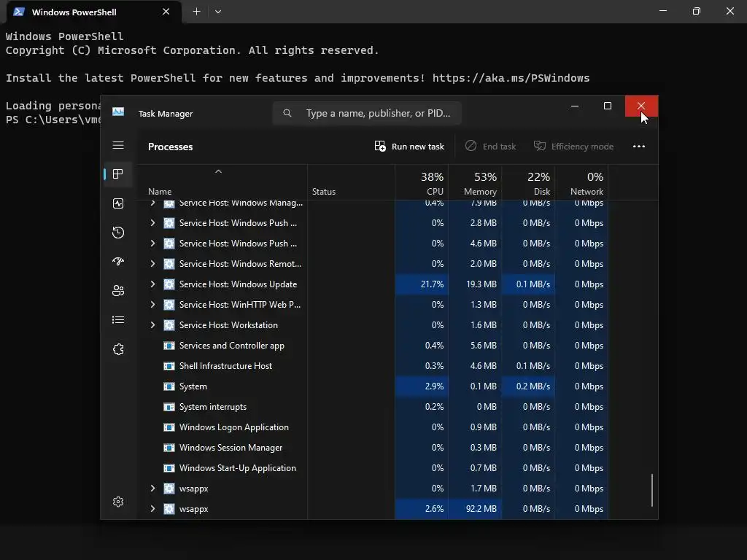Restore down the Windows Terminal window
The height and width of the screenshot is (560, 747).
coord(697,11)
